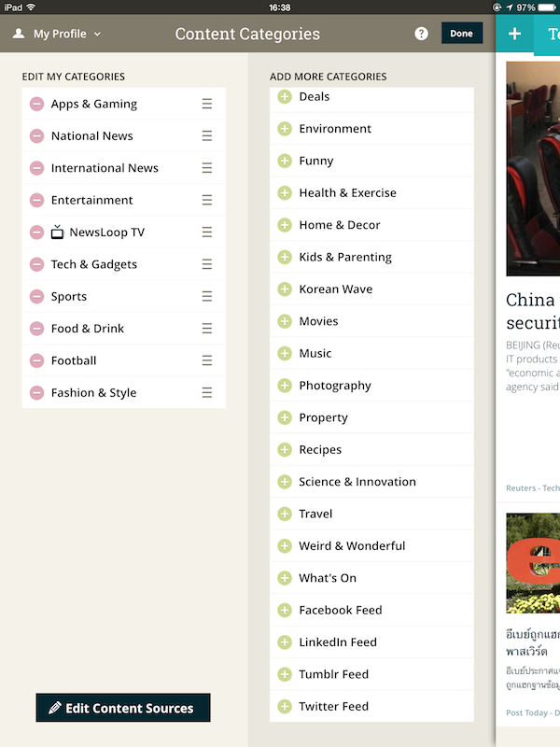Toggle off Fashion & Style with its minus
Viewport: 560px width, 747px height.
point(36,392)
